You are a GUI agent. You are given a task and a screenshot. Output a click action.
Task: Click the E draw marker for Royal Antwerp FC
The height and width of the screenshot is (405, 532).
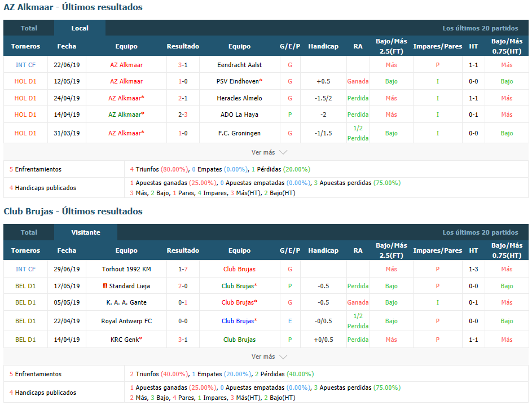point(290,321)
